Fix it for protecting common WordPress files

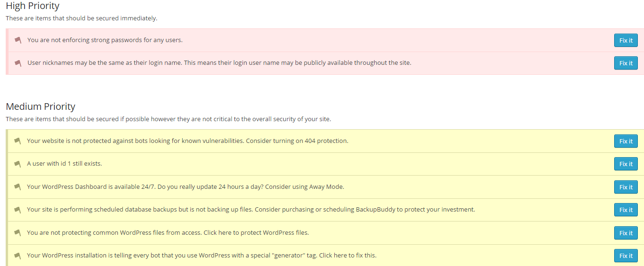[x=626, y=233]
